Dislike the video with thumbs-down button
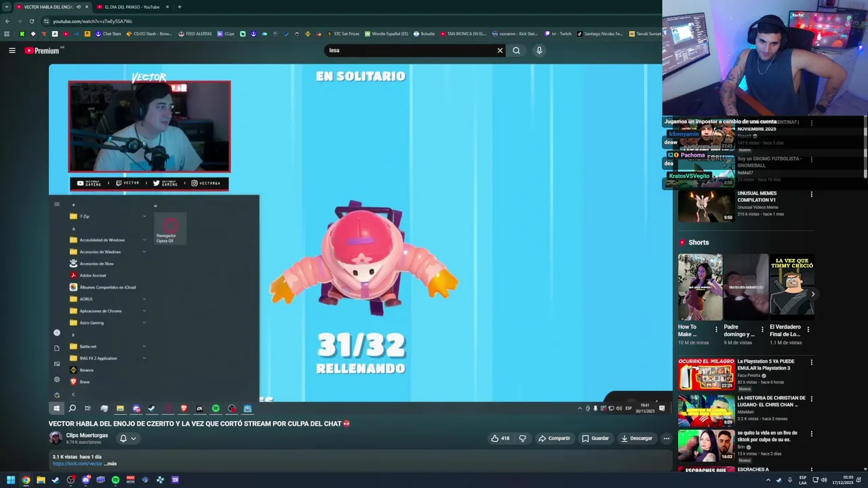 [x=522, y=439]
